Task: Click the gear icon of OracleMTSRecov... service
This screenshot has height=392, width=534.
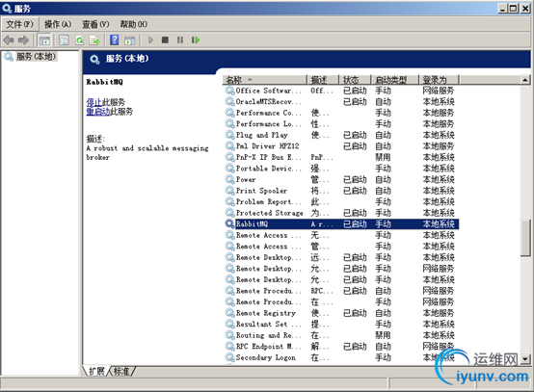Action: pyautogui.click(x=229, y=101)
